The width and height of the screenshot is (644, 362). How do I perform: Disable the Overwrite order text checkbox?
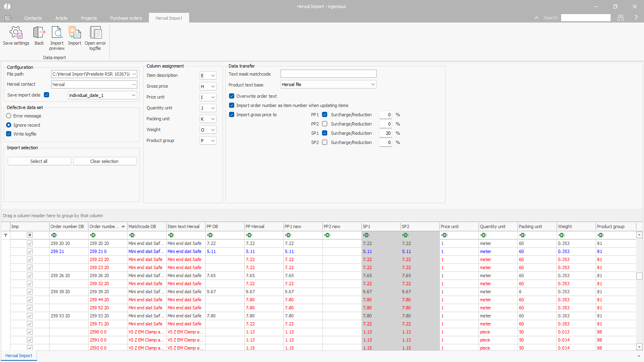coord(232,96)
